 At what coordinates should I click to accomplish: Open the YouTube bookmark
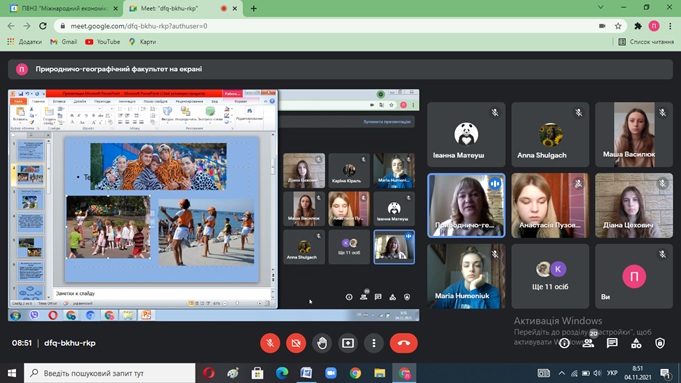103,42
